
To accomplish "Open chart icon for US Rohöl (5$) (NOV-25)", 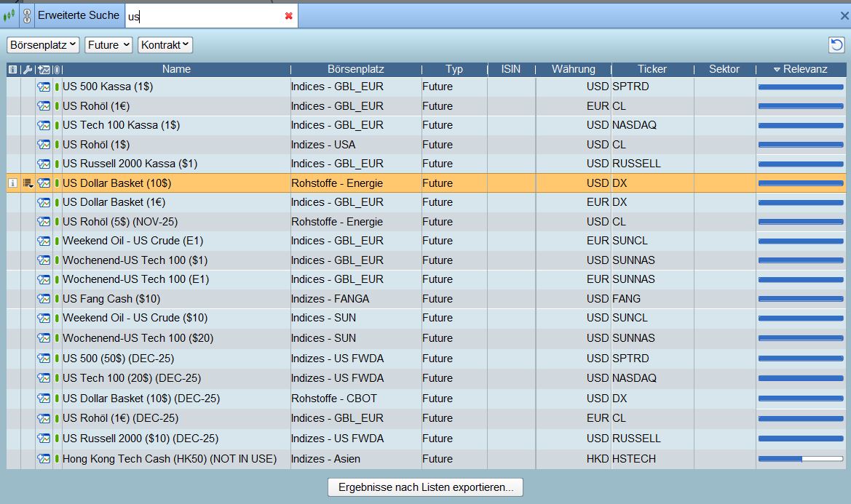I will coord(44,222).
